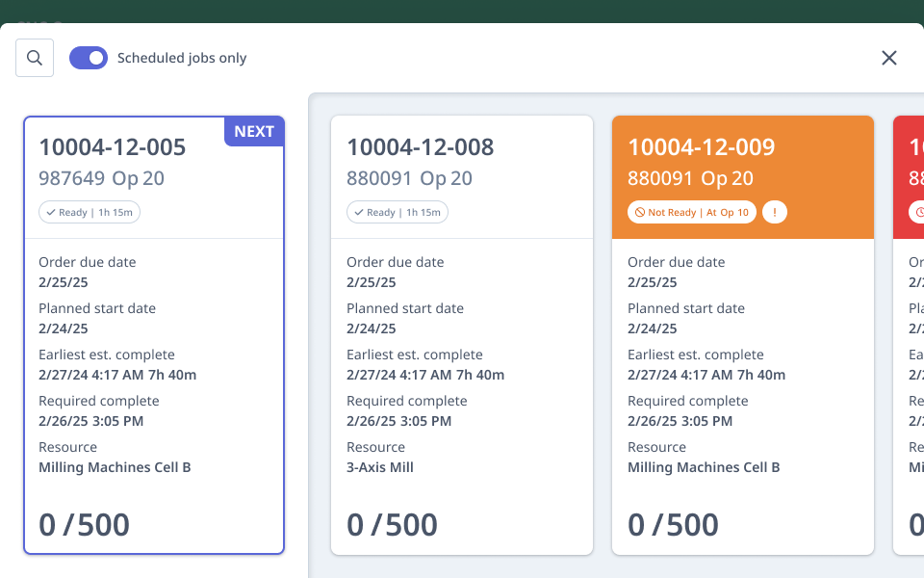Open the search magnifier icon

34,58
